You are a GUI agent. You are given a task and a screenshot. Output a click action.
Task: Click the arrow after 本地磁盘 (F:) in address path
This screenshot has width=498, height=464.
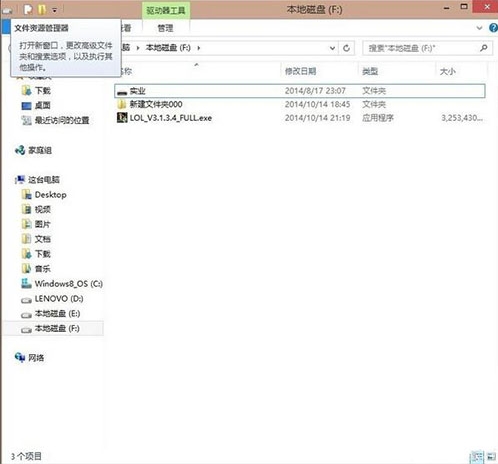pos(199,48)
